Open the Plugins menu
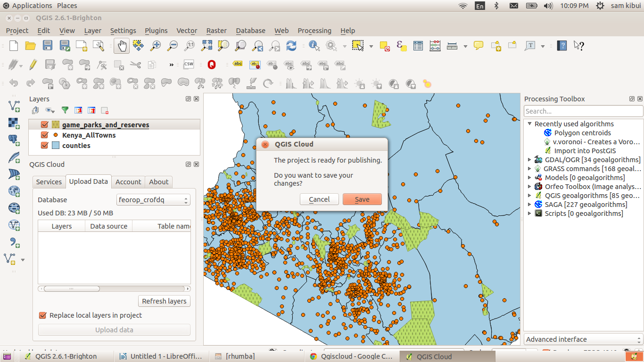644x362 pixels. point(156,31)
